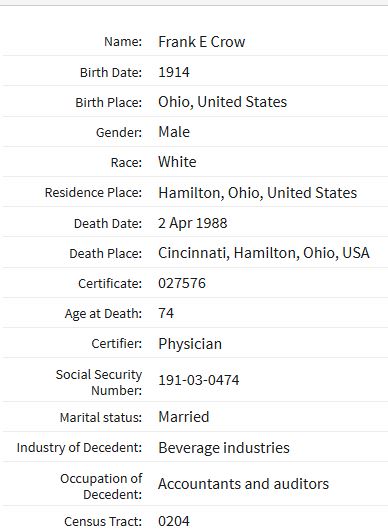Select the death date 2 Apr 1988
This screenshot has height=532, width=388.
[x=193, y=223]
